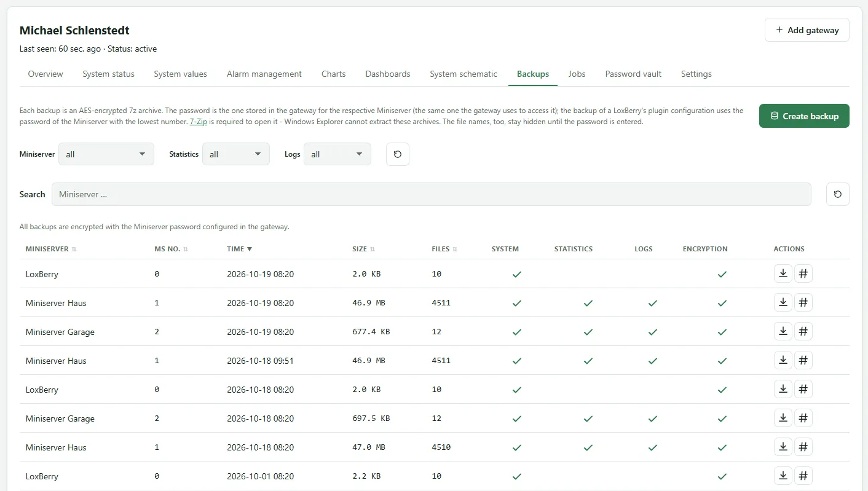Click the Create backup button
The width and height of the screenshot is (868, 491).
(x=804, y=116)
